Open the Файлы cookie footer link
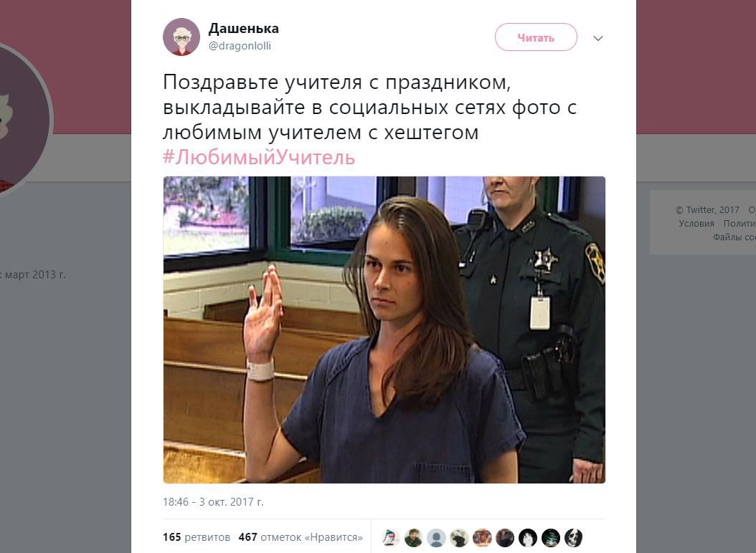Viewport: 756px width, 553px height. [x=734, y=237]
